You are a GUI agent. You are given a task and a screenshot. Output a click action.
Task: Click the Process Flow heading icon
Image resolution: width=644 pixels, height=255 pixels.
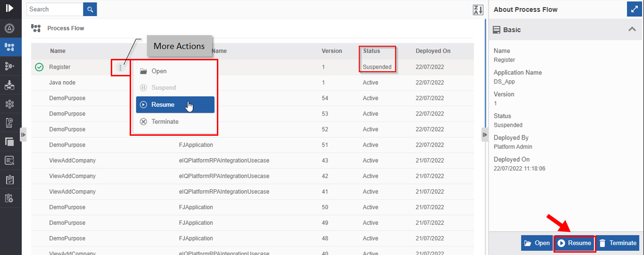36,28
